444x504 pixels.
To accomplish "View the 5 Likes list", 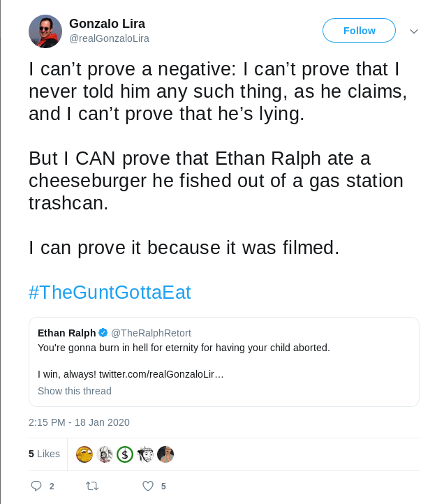I will pos(44,454).
